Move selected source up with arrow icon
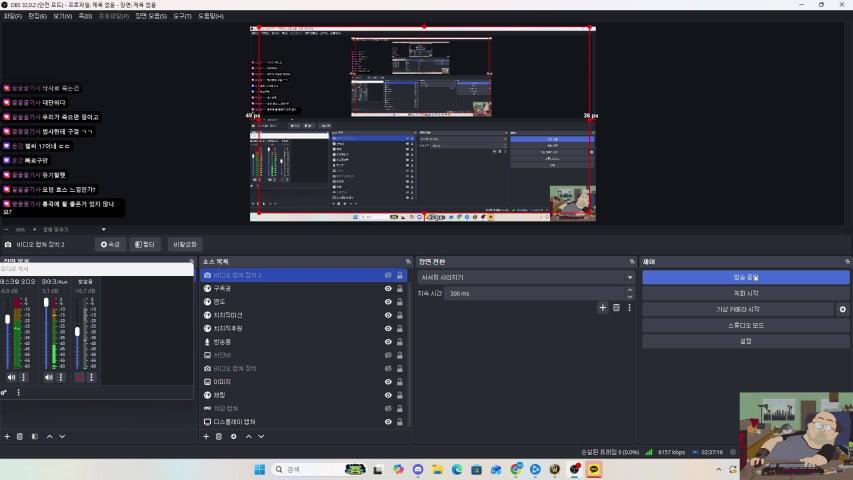The image size is (853, 480). coord(248,436)
